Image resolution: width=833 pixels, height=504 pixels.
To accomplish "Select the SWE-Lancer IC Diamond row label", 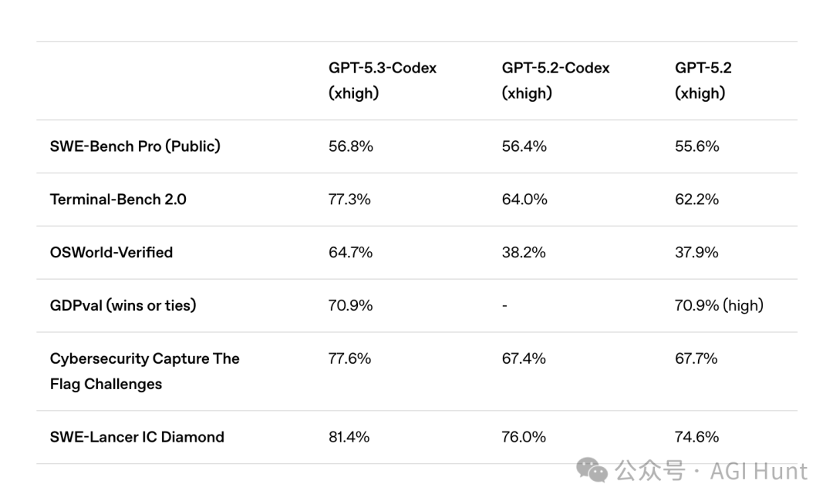I will click(137, 437).
